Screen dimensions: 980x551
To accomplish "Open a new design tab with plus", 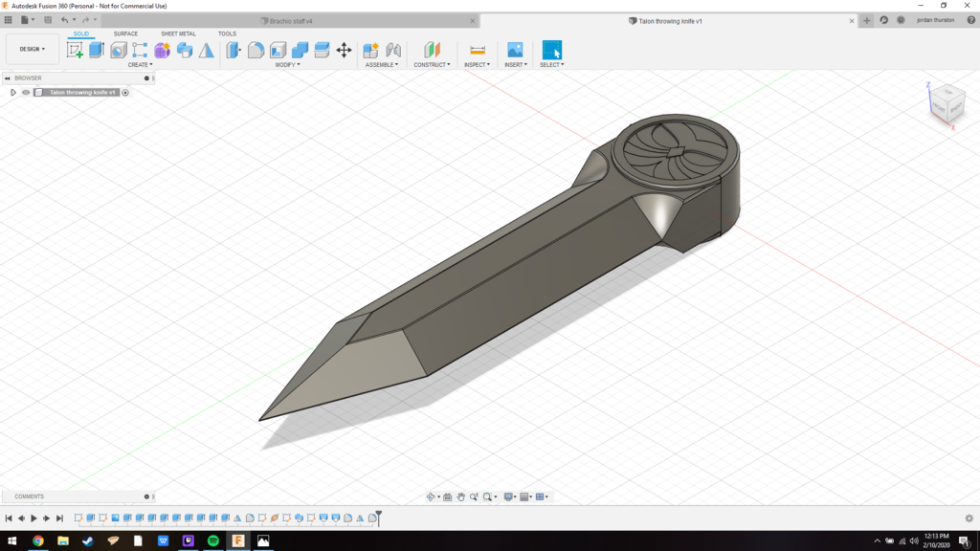I will click(866, 21).
